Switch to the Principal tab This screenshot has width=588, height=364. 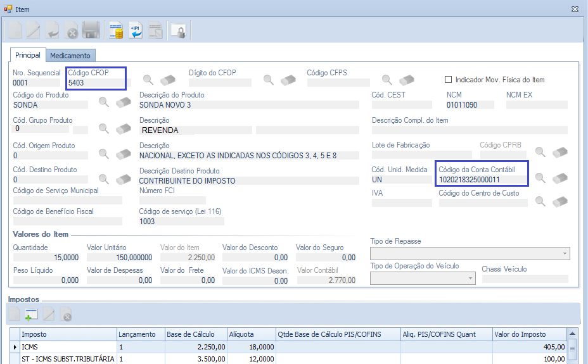pos(28,55)
